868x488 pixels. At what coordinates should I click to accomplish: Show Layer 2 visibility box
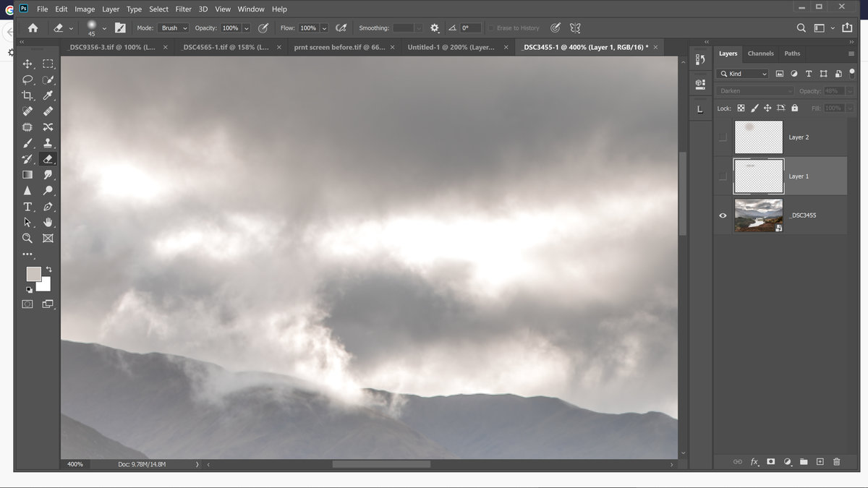point(723,137)
